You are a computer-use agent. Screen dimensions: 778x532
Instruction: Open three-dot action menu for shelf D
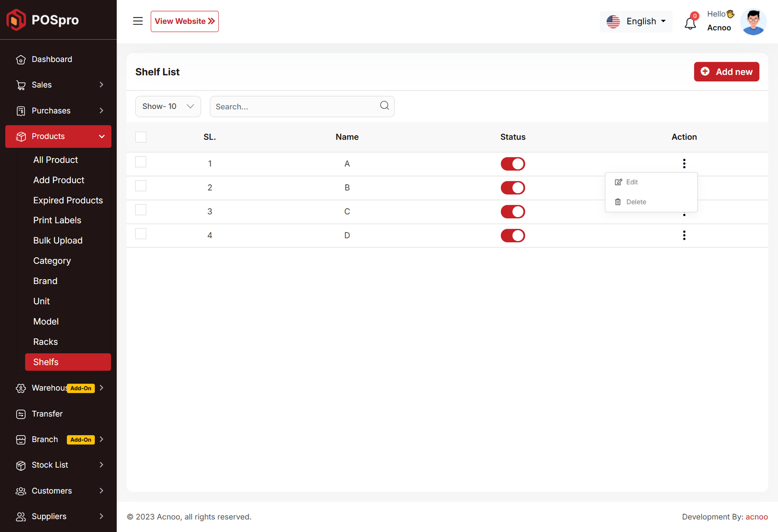pos(684,235)
